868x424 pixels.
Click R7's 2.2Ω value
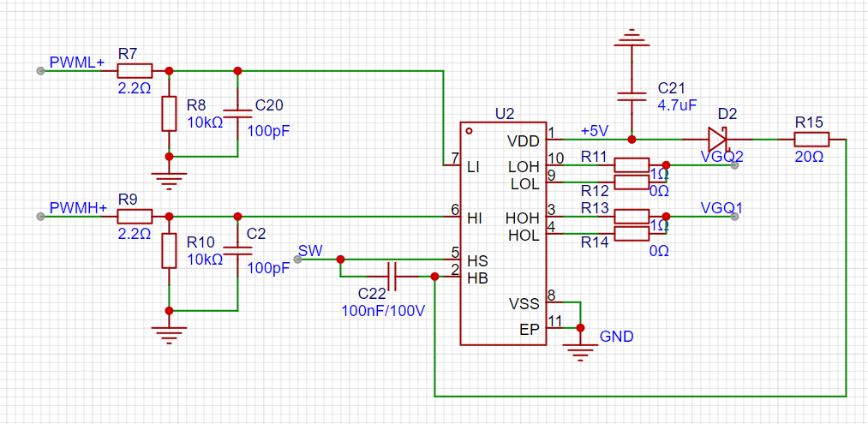click(135, 87)
